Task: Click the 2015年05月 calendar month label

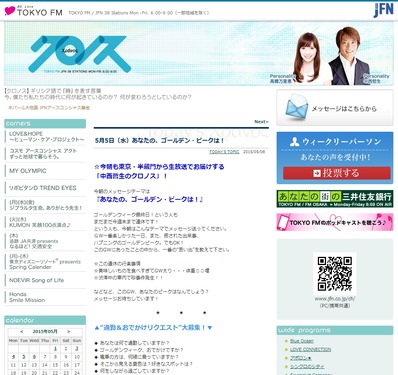Action: (45, 332)
